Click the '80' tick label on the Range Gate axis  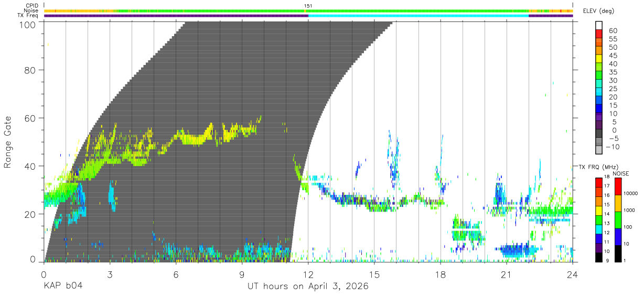[30, 70]
